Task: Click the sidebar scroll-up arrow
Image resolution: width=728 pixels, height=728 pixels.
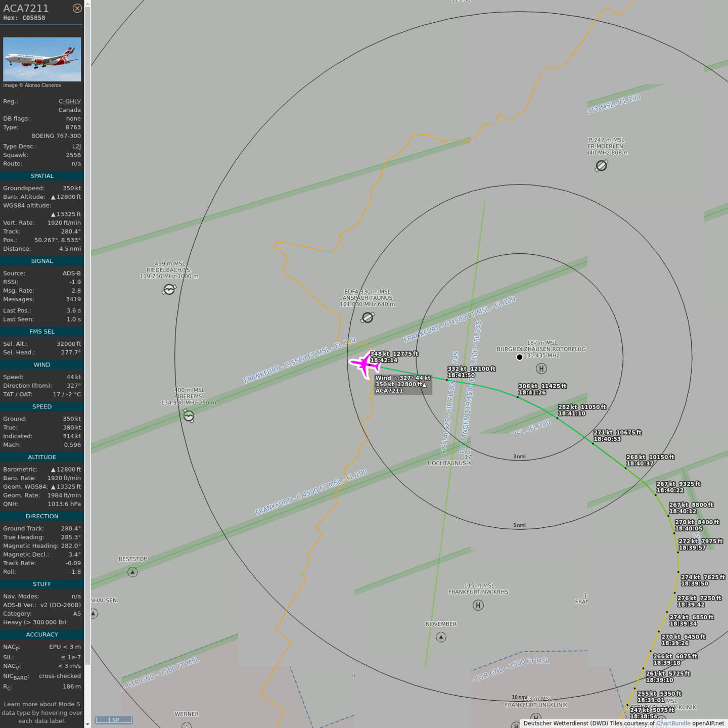Action: click(87, 4)
